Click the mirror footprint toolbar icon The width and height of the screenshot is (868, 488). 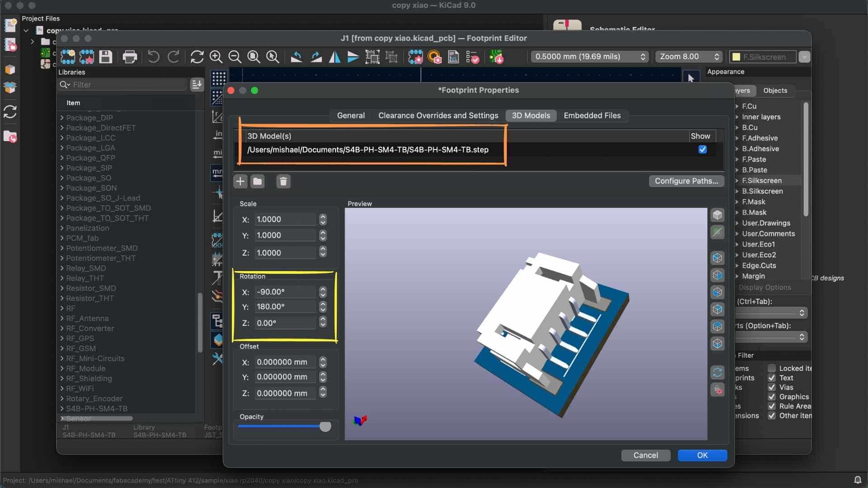[x=335, y=57]
